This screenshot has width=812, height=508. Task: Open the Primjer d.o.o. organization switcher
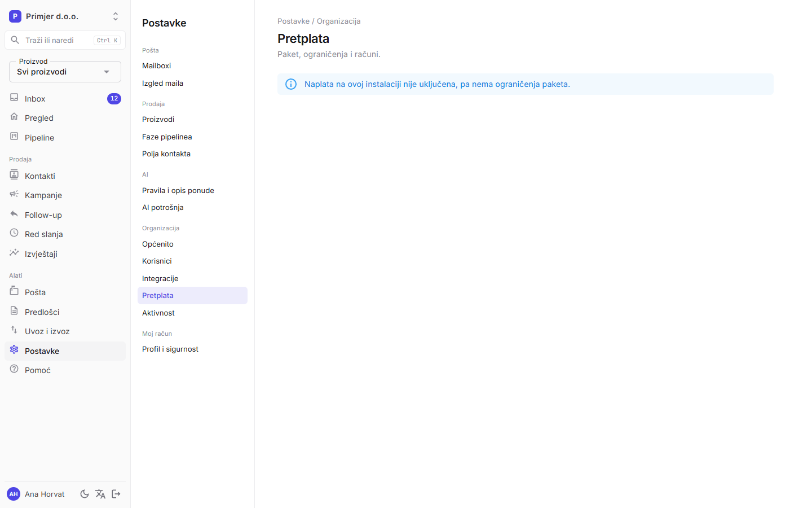tap(65, 16)
